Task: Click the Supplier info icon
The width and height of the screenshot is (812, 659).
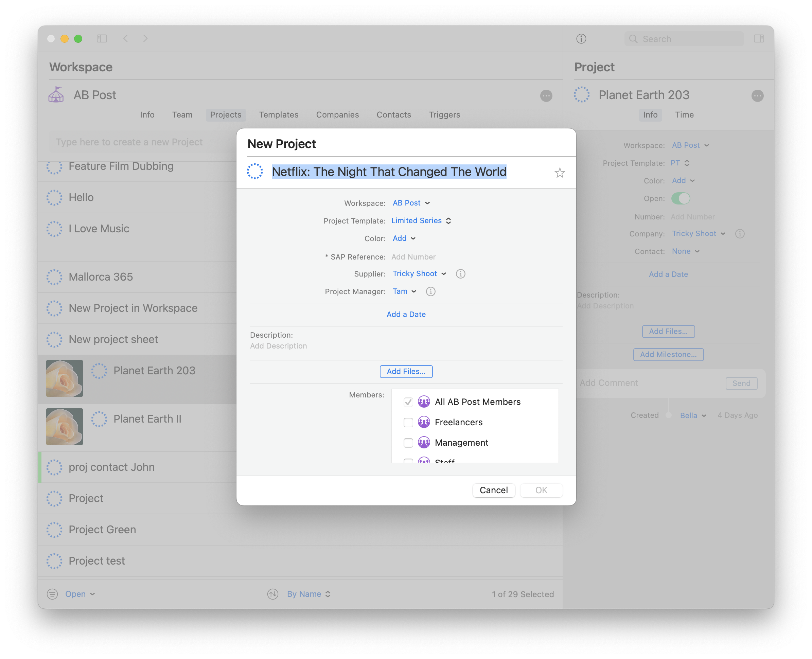Action: click(460, 274)
